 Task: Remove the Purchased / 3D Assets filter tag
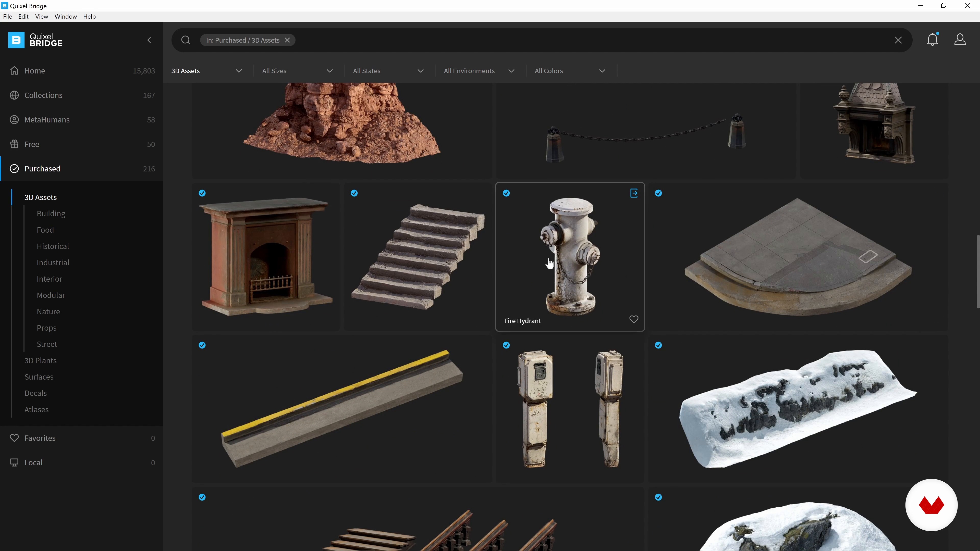pos(288,40)
